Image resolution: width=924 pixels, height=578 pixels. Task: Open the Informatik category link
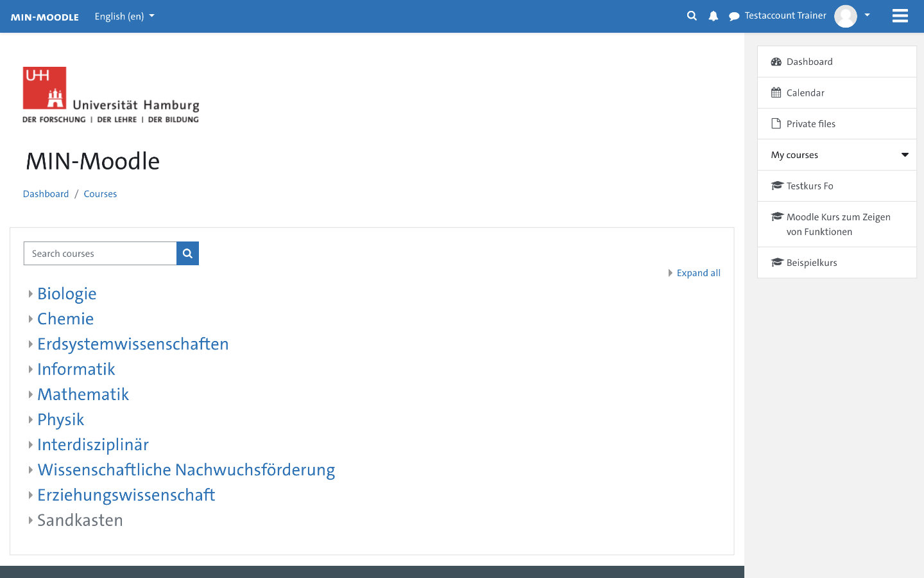76,369
